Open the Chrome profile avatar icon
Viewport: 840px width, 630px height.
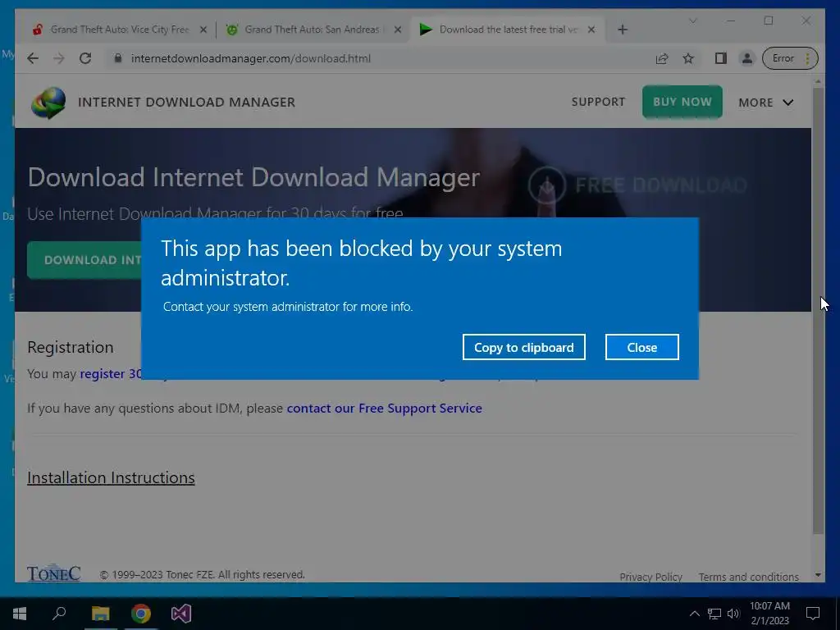click(x=746, y=58)
